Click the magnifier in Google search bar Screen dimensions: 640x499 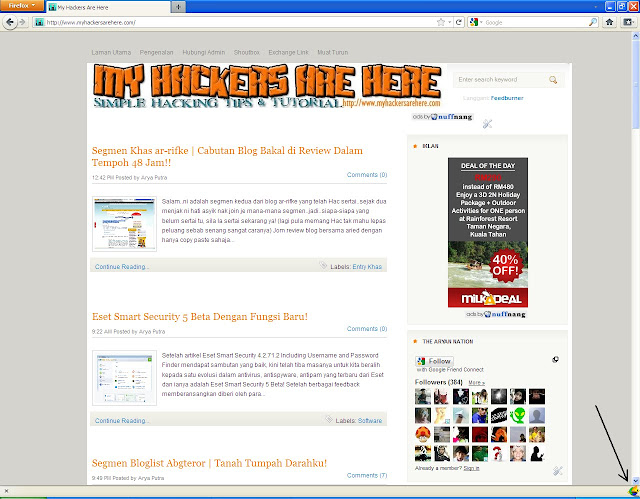[x=593, y=22]
